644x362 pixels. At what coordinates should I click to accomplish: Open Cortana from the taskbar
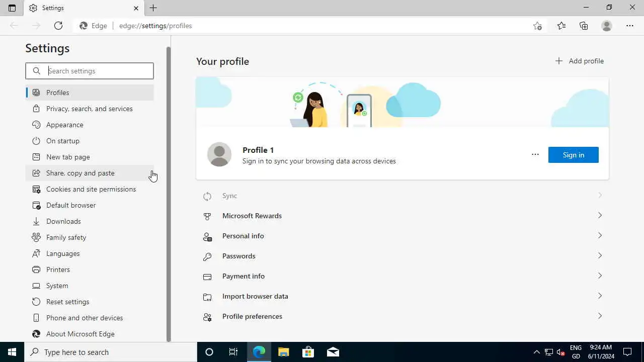tap(209, 352)
